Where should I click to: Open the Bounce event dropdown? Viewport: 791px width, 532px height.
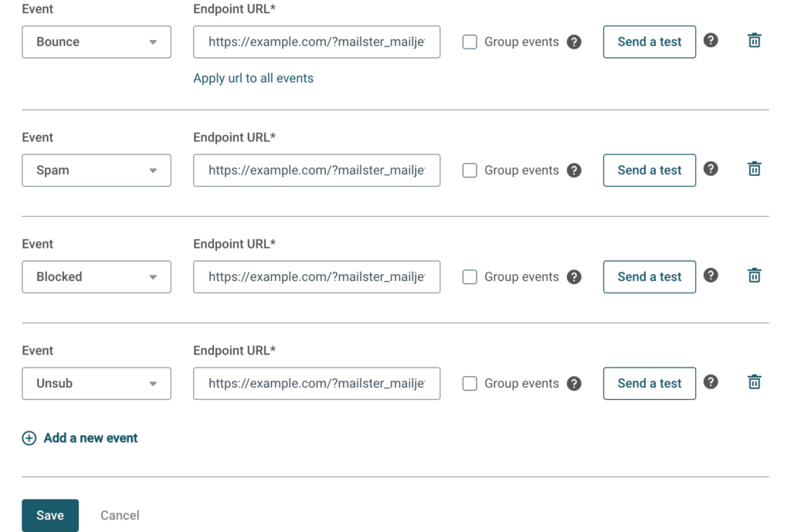(x=97, y=42)
